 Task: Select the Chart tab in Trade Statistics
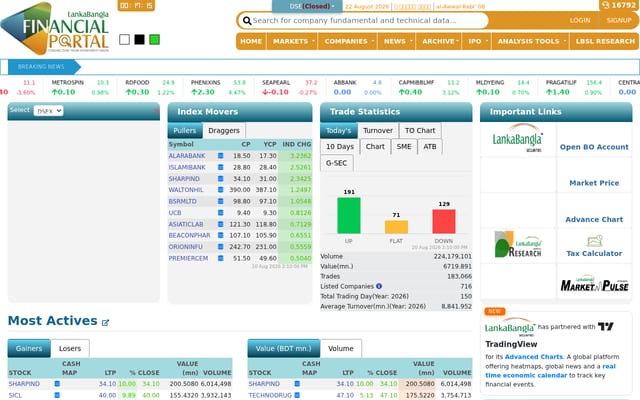click(x=375, y=147)
